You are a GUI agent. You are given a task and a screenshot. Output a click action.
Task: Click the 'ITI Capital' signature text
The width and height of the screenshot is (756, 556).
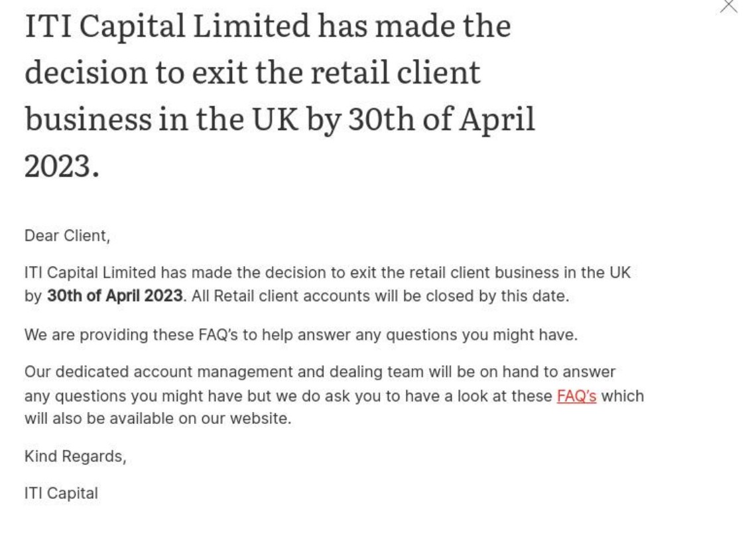coord(61,494)
